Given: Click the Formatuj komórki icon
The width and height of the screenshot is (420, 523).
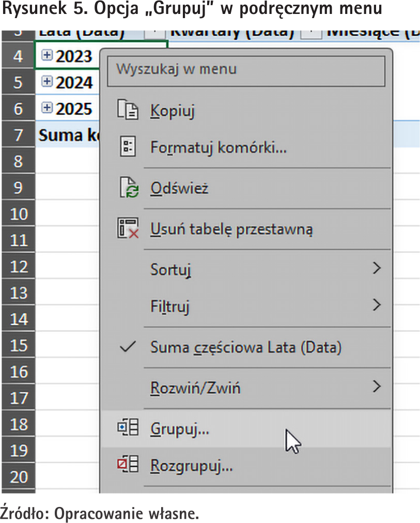Looking at the screenshot, I should (127, 147).
